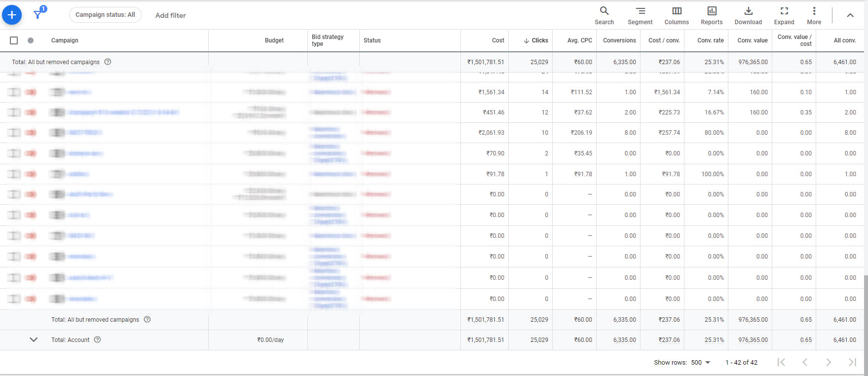Click status icon in the ₹70.90 cost row
The image size is (868, 376).
click(x=31, y=153)
